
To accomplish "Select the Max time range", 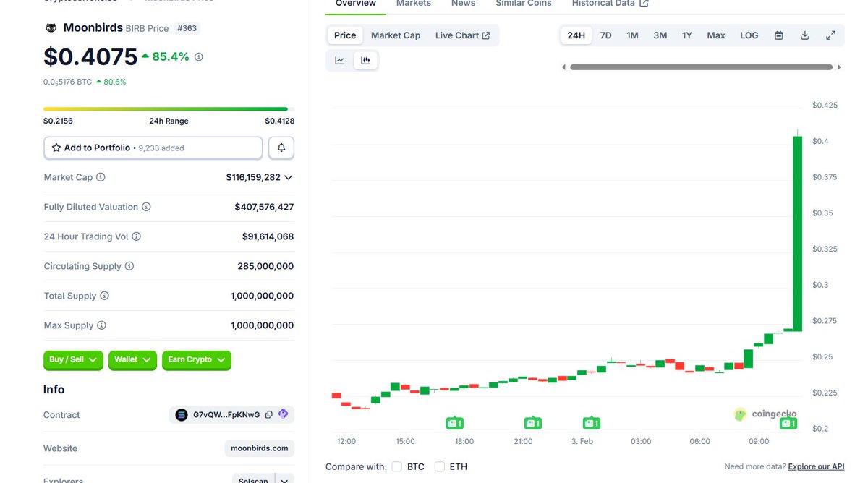I will tap(716, 35).
